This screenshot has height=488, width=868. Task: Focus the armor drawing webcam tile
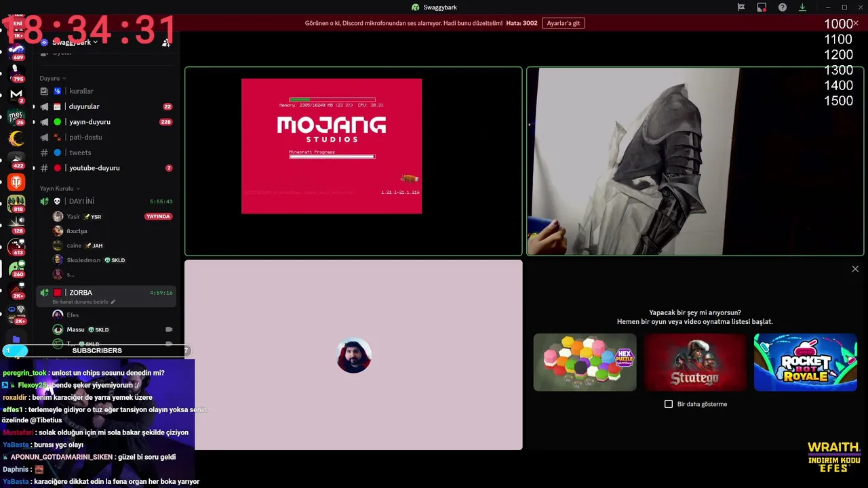coord(695,161)
